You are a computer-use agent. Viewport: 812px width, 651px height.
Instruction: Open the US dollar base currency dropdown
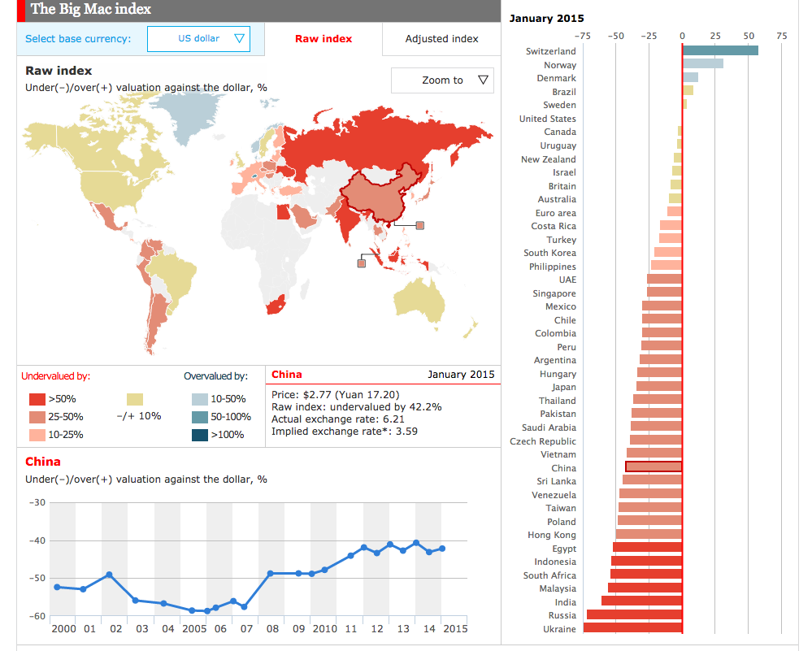tap(198, 39)
